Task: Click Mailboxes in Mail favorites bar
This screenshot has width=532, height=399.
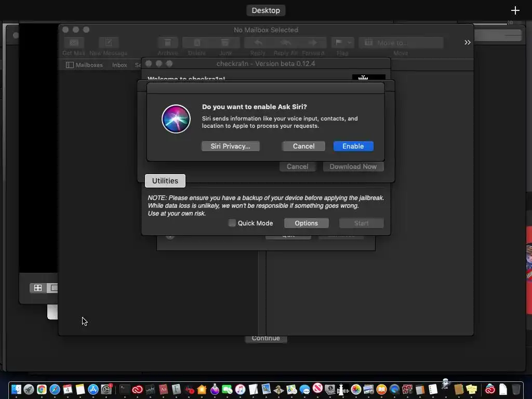Action: (85, 65)
